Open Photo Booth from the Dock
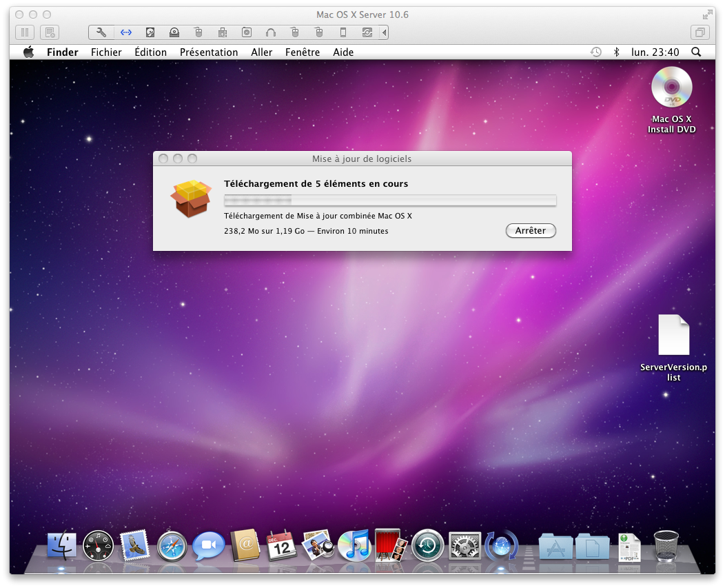 pos(391,547)
